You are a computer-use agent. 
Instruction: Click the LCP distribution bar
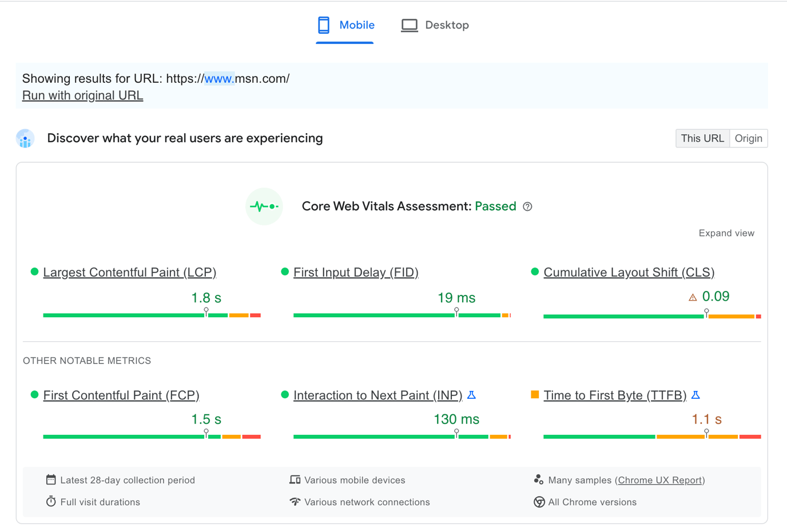(x=152, y=315)
